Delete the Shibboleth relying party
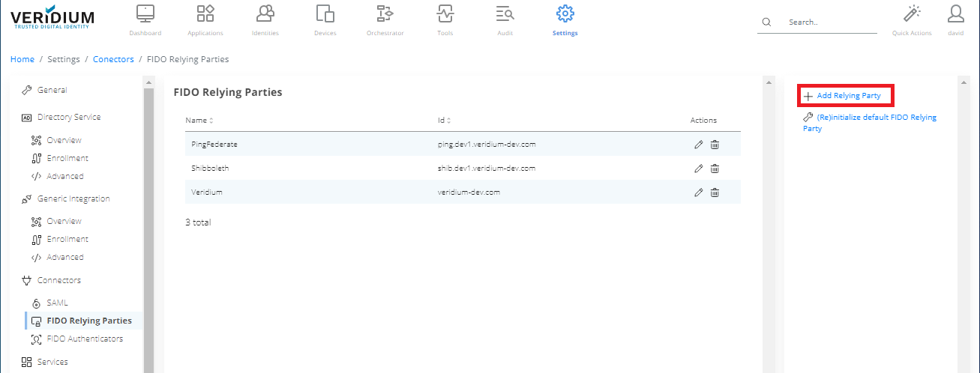Image resolution: width=980 pixels, height=373 pixels. click(x=715, y=169)
